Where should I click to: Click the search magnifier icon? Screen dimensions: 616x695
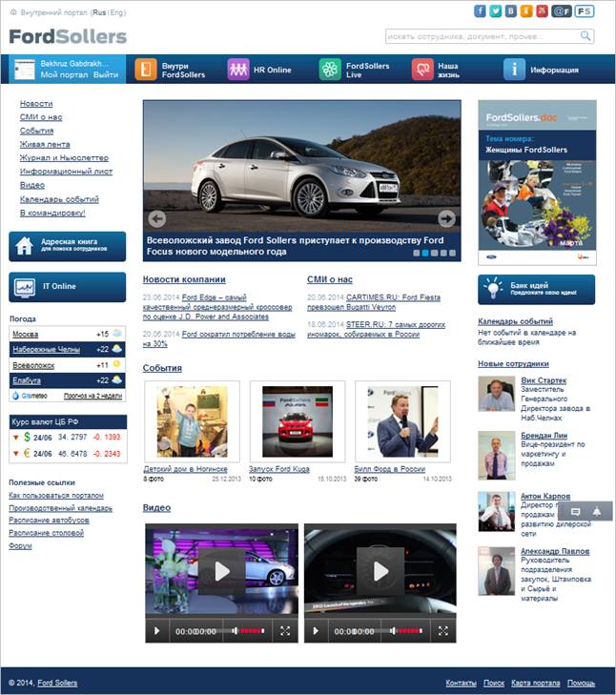point(585,36)
